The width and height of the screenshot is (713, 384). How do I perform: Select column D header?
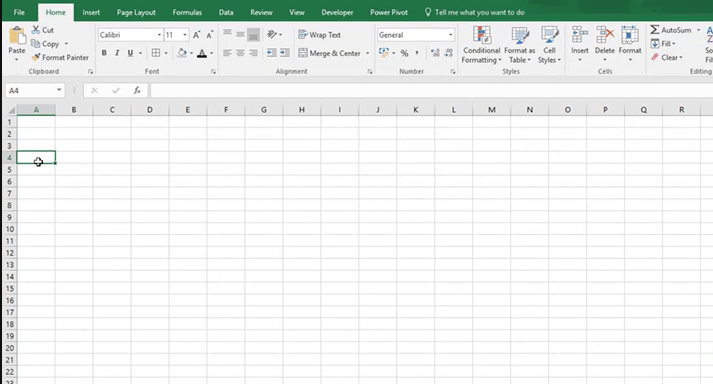click(x=150, y=110)
